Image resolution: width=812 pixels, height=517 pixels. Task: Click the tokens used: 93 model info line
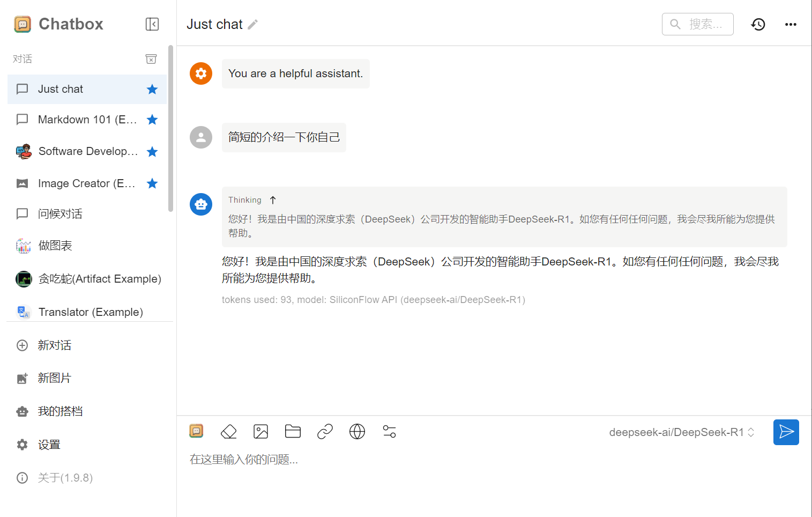coord(374,300)
